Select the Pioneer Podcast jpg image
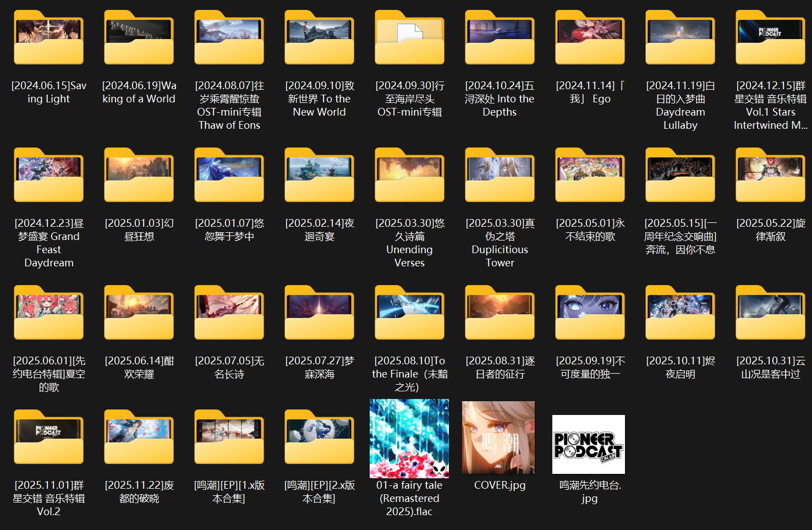812x530 pixels. pyautogui.click(x=589, y=444)
